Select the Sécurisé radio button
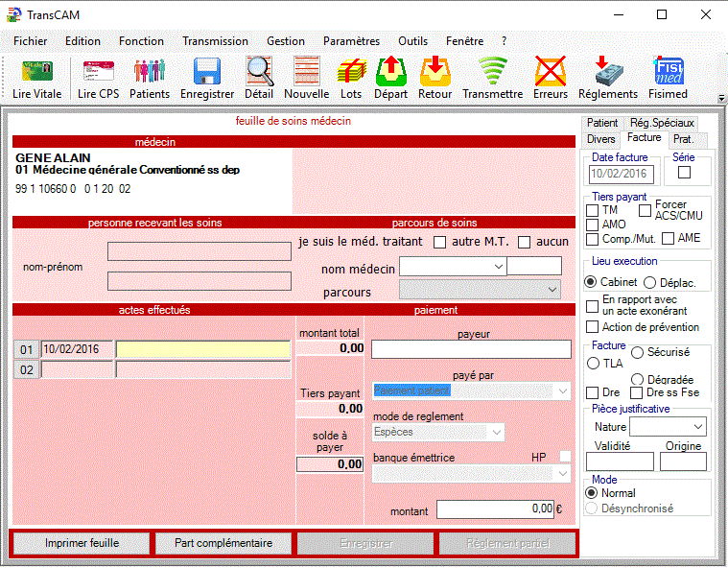Viewport: 728px width, 568px height. point(637,352)
